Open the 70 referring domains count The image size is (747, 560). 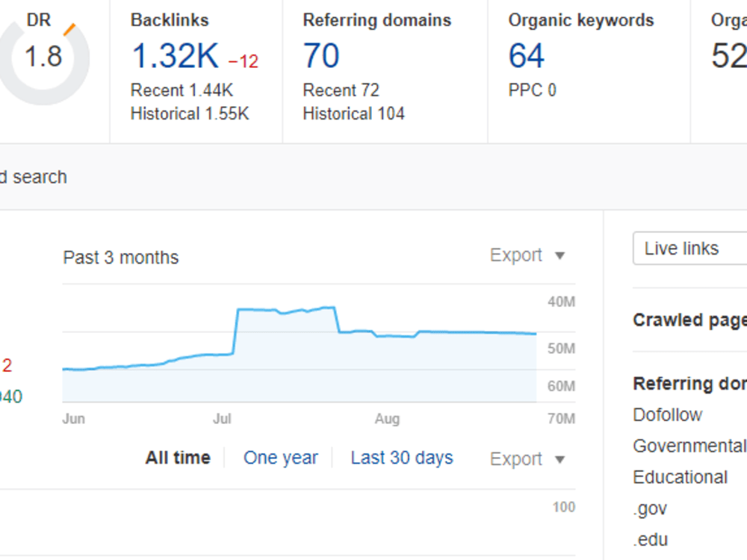coord(321,56)
